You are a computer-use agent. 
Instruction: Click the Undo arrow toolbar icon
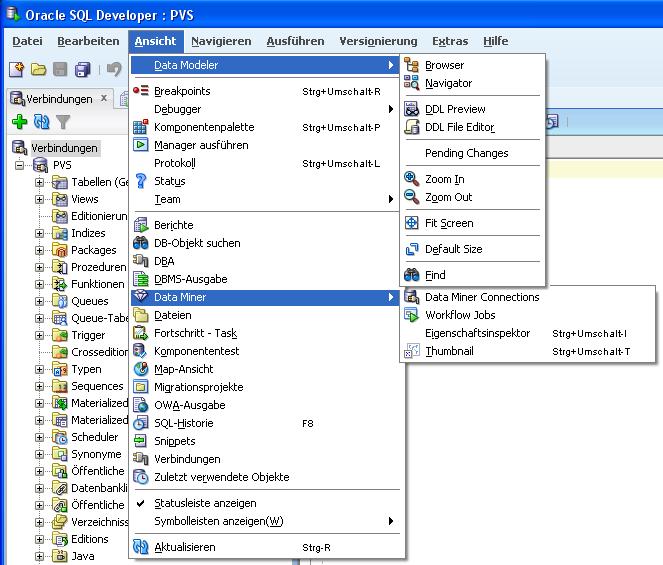[114, 69]
